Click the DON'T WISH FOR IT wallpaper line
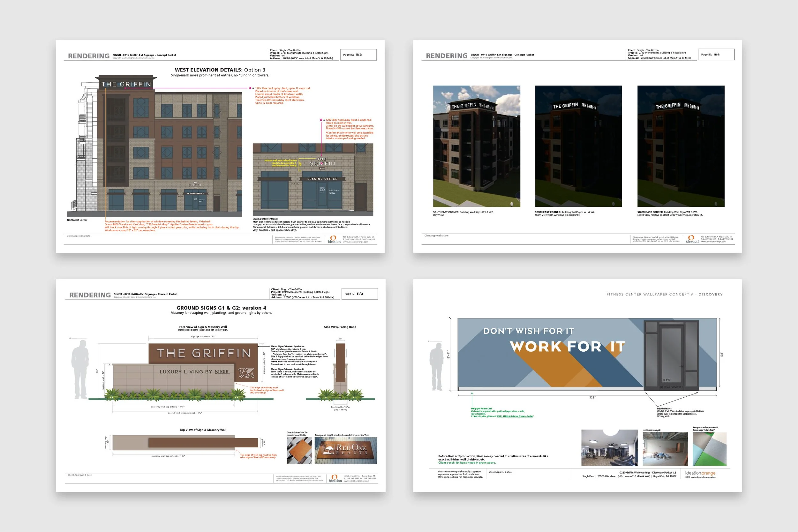This screenshot has height=532, width=798. click(529, 331)
